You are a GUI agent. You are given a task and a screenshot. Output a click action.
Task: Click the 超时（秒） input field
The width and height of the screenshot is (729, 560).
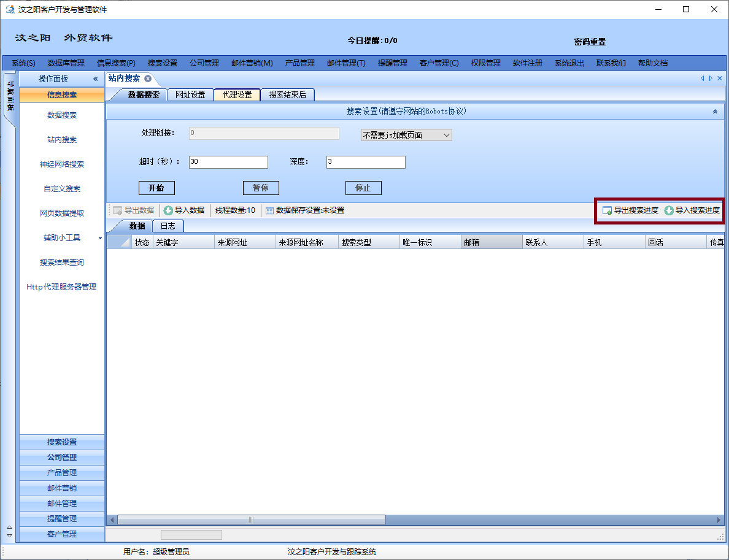228,162
